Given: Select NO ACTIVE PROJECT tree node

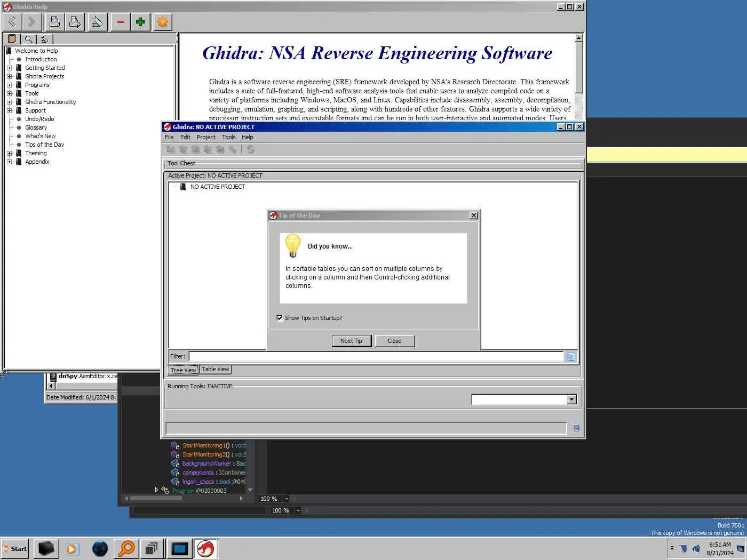Looking at the screenshot, I should [x=218, y=187].
